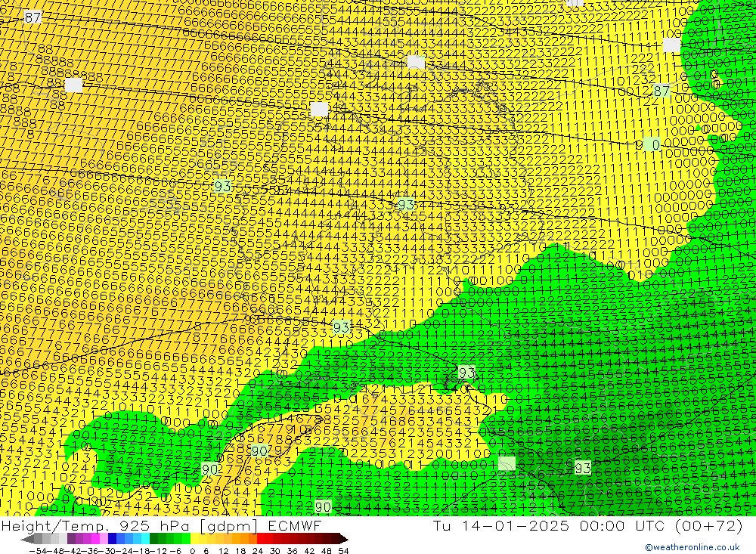Click the dark brown right arrow end of legend

click(344, 539)
